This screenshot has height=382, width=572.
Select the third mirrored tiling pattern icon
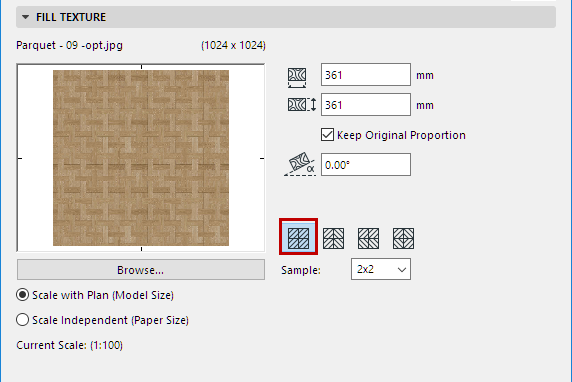pyautogui.click(x=368, y=239)
